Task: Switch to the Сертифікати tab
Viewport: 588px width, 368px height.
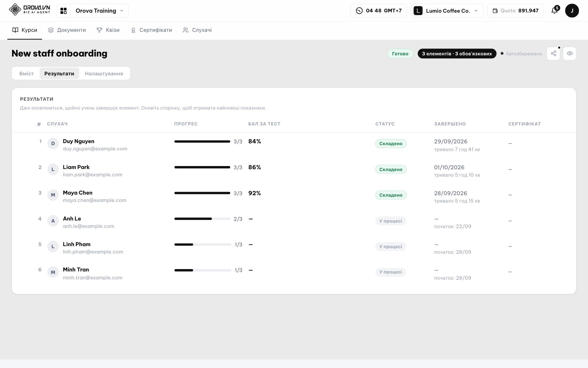Action: [x=151, y=30]
